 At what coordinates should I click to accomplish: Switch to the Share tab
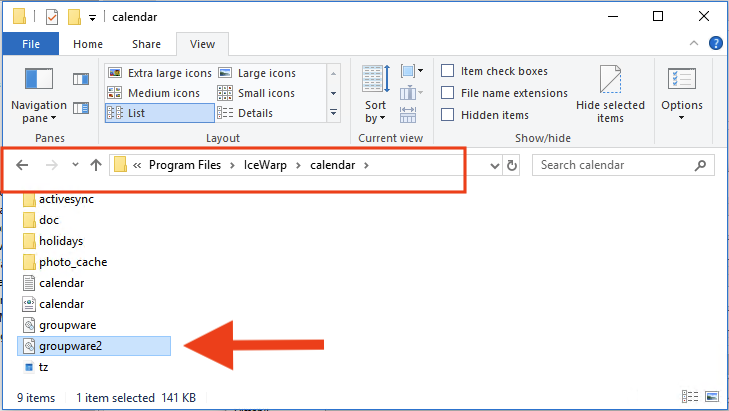coord(146,44)
